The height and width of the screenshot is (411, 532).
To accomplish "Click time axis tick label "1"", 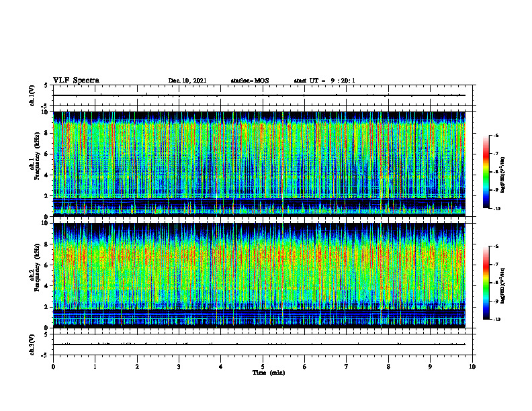I will click(95, 367).
